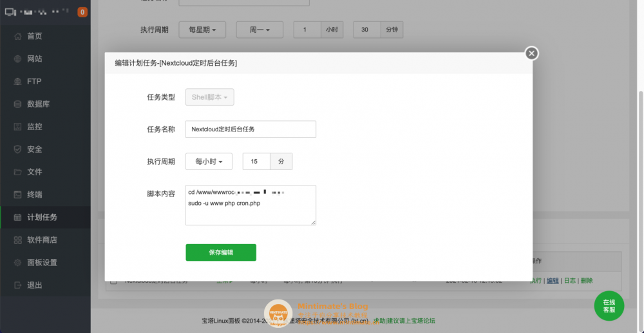Tick the checkbox of the Nextcloud task row
The width and height of the screenshot is (644, 333).
pos(114,281)
